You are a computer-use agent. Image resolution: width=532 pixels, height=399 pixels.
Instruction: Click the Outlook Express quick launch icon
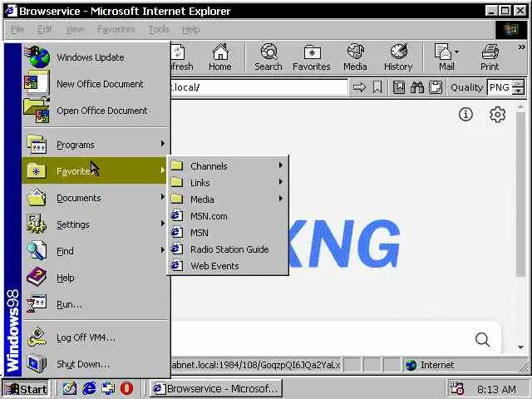[x=108, y=388]
